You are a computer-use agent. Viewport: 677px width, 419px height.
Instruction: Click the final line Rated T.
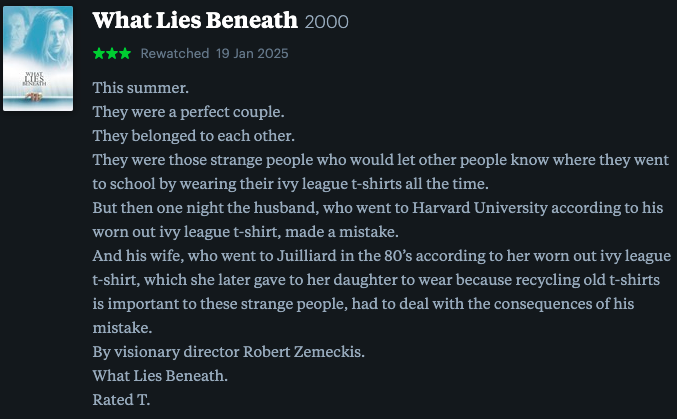[x=121, y=400]
